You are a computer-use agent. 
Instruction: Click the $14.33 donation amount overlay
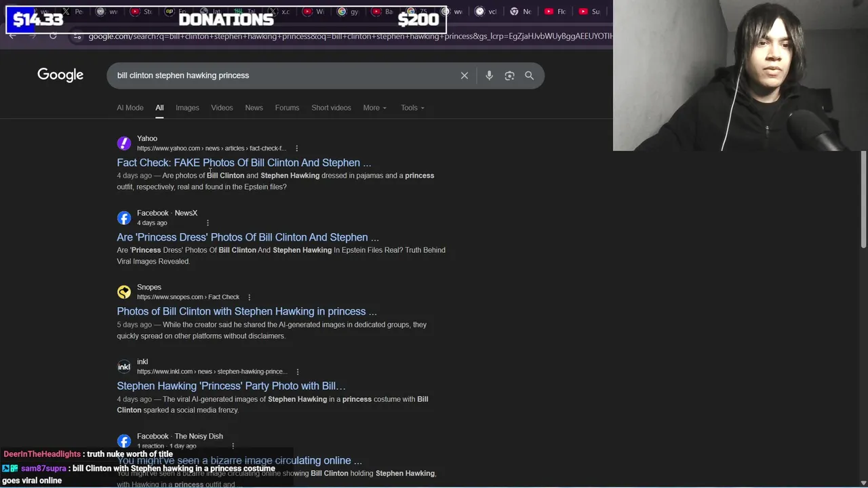coord(38,20)
